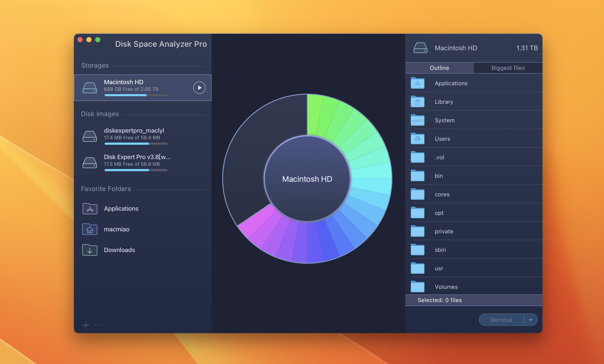The height and width of the screenshot is (364, 604).
Task: Click the plus icon to add a folder
Action: point(86,325)
